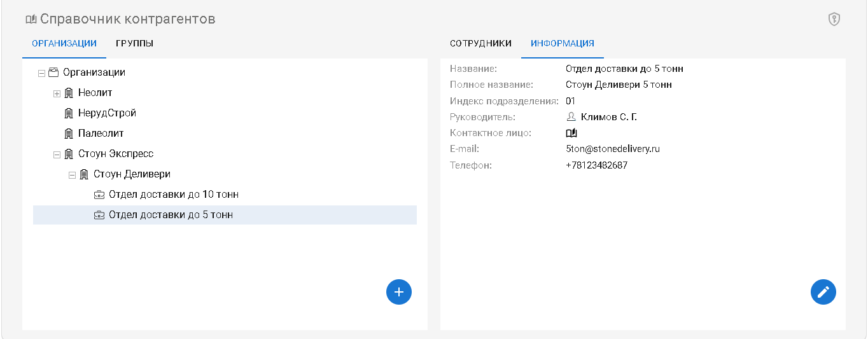Select Стоун Экспресс in the tree

pos(116,154)
